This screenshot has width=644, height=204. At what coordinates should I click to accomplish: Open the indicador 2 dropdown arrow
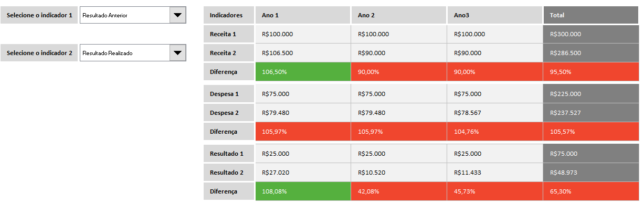coord(177,53)
